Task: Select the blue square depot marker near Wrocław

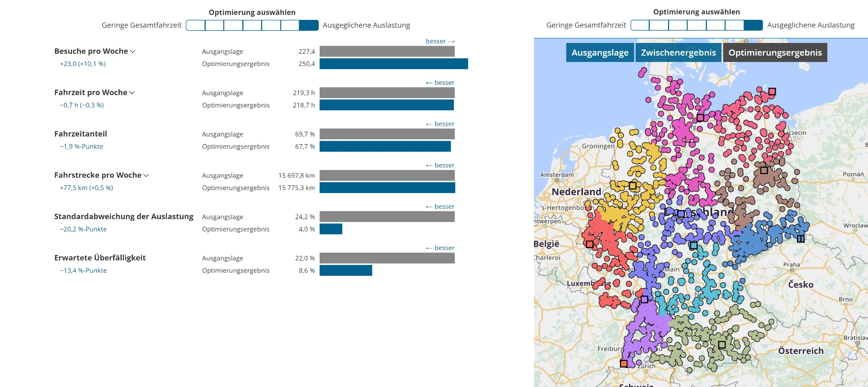Action: pyautogui.click(x=801, y=239)
